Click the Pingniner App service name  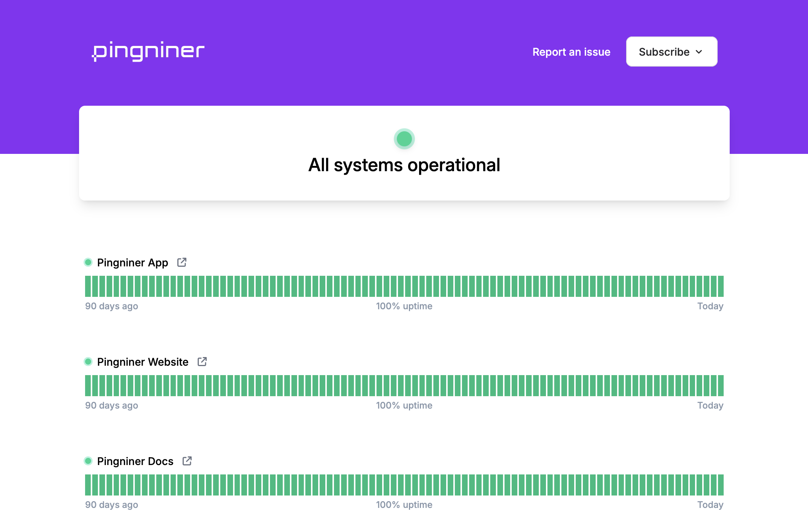point(133,263)
